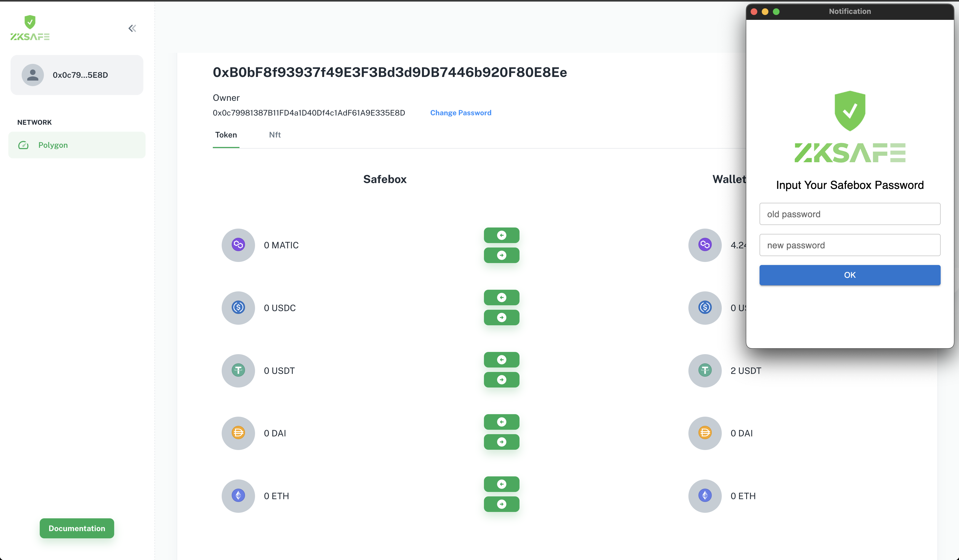Click the Safebox ETH token icon
This screenshot has width=959, height=560.
point(238,496)
